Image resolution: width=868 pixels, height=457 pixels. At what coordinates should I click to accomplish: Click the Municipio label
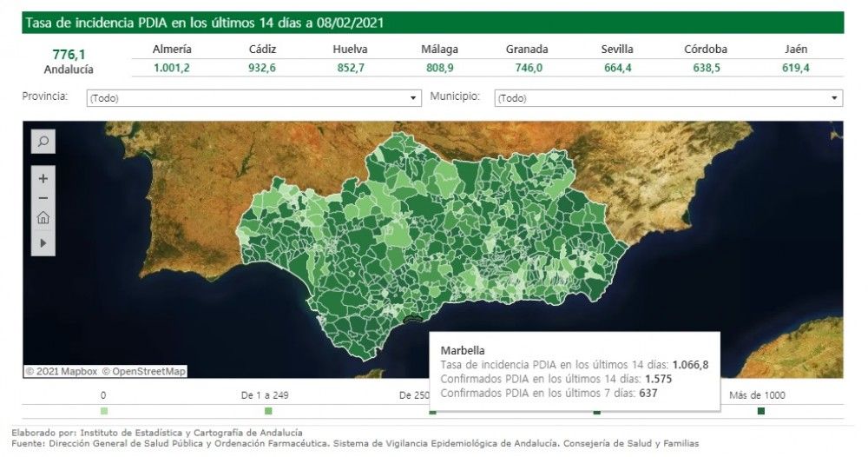455,96
